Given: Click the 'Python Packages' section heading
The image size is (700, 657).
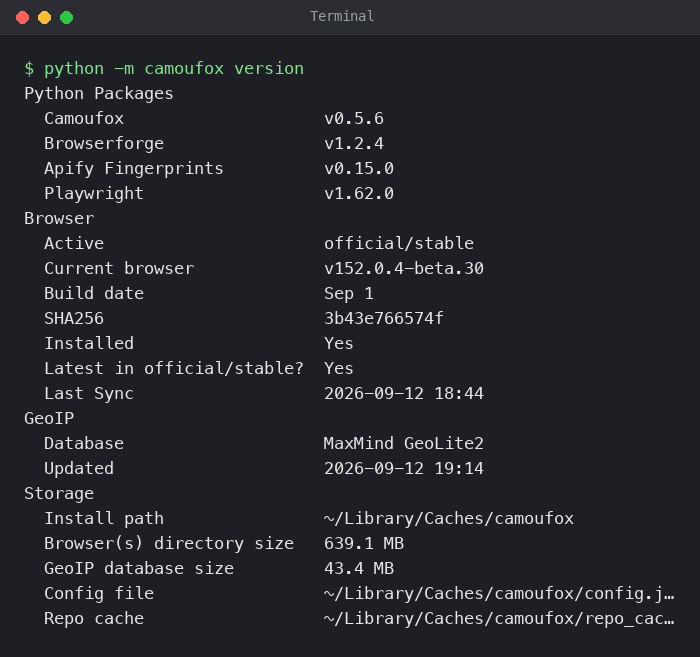Looking at the screenshot, I should (x=99, y=94).
